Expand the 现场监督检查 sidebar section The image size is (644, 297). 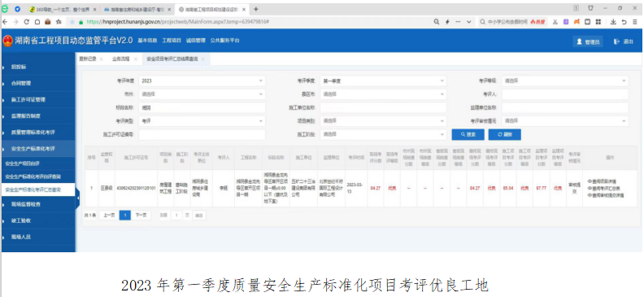(38, 203)
